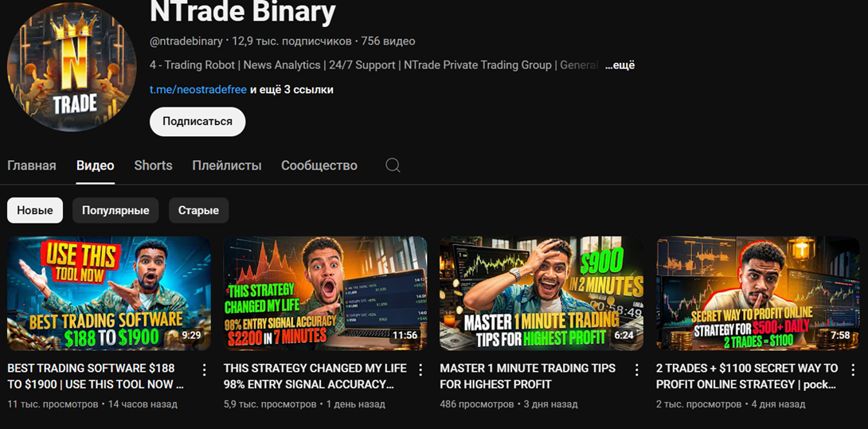Click the @ntradebinary handle text
The height and width of the screenshot is (429, 868).
pos(186,41)
